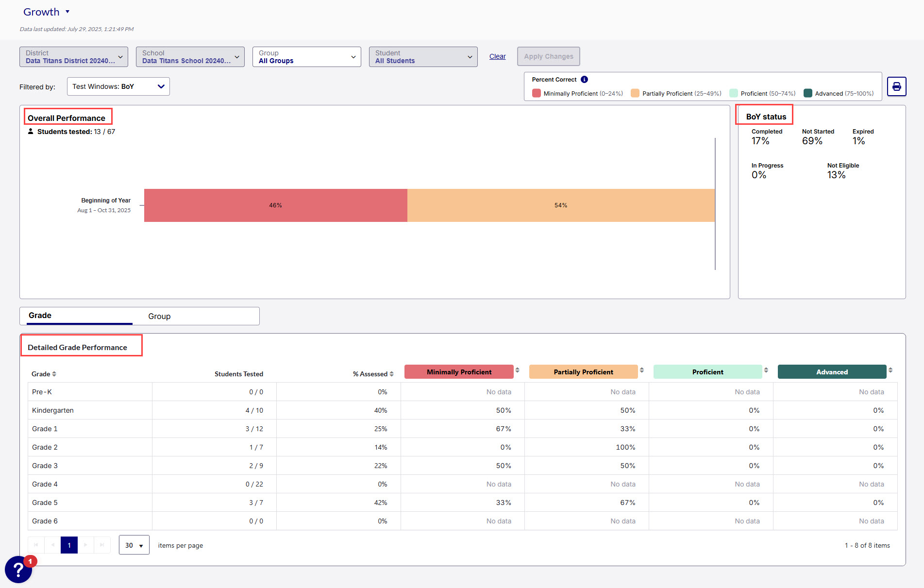Open the Group All Groups dropdown
The height and width of the screenshot is (588, 924).
306,57
